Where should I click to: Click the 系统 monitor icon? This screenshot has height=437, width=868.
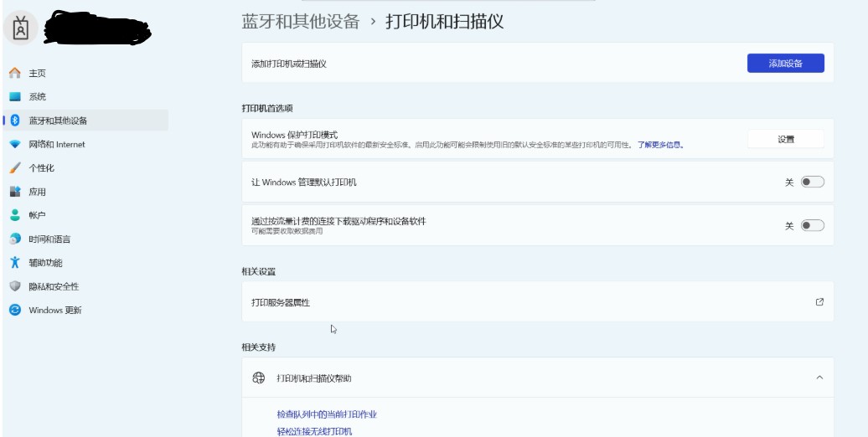pos(15,97)
